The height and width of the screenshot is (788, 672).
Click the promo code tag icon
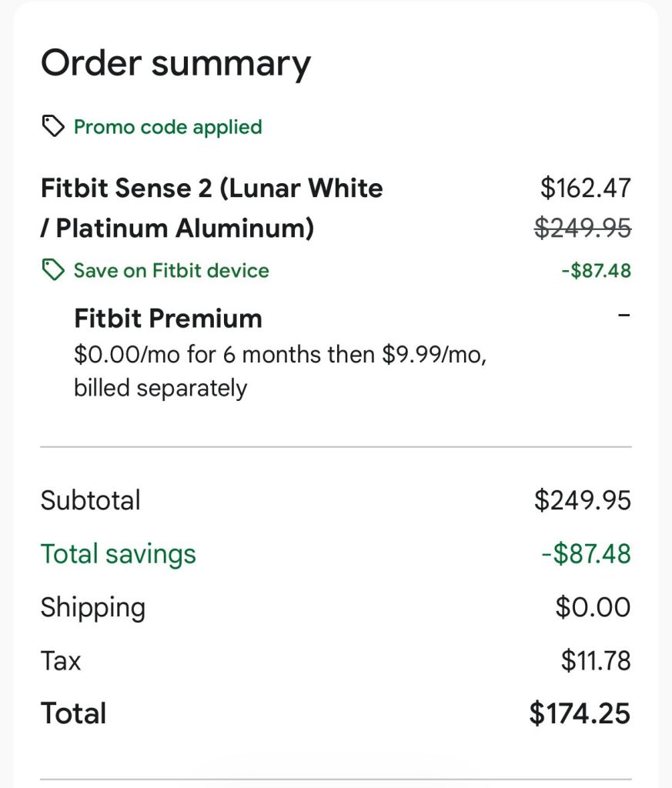(x=52, y=126)
